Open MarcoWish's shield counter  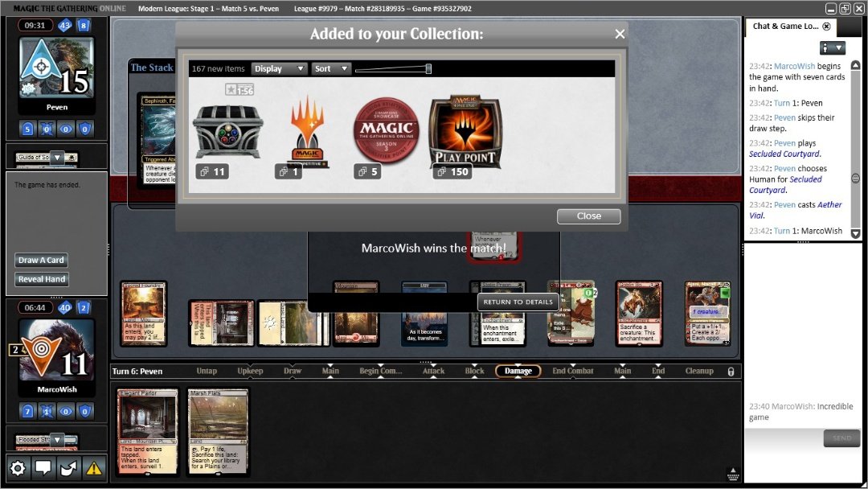click(84, 411)
